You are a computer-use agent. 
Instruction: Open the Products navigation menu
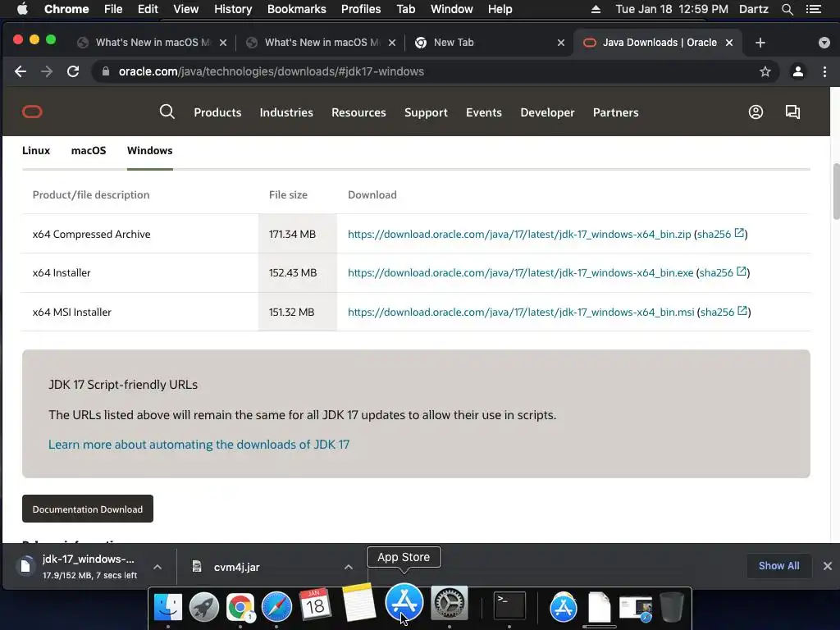(x=217, y=112)
